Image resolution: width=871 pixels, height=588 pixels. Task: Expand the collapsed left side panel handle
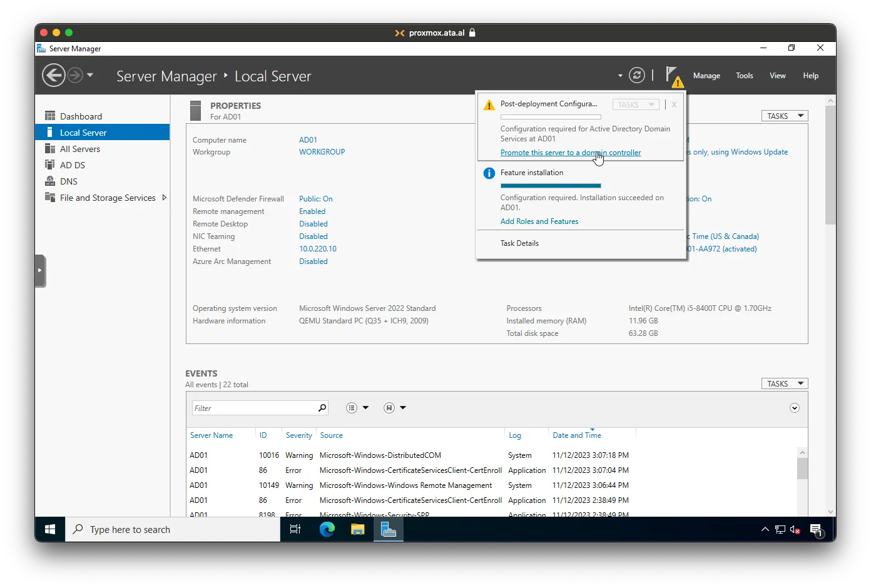point(41,271)
